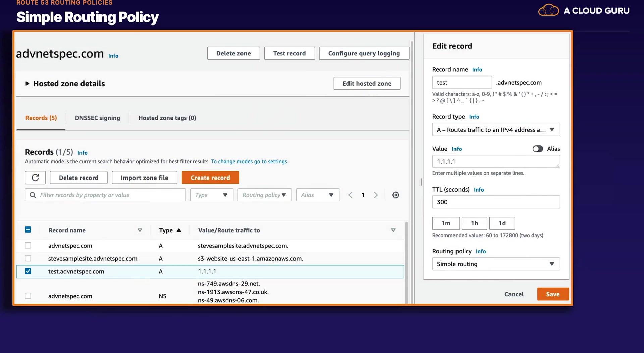The height and width of the screenshot is (353, 644).
Task: Check the advnetspec.com A record checkbox
Action: coord(28,245)
